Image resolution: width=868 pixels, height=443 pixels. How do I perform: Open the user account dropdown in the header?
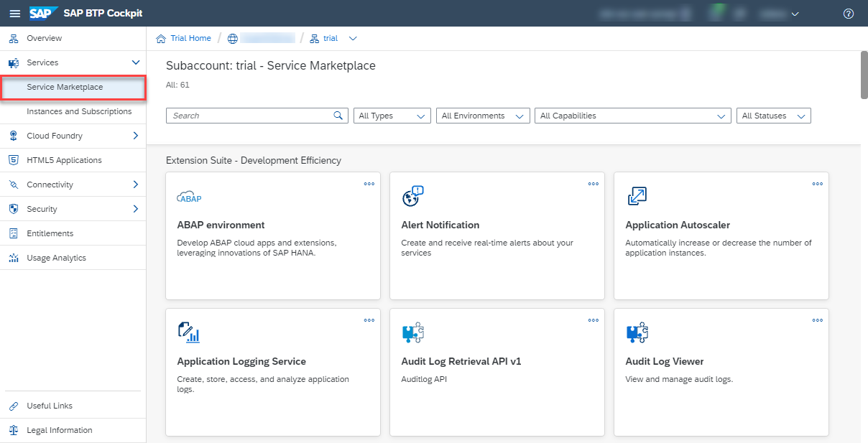[x=795, y=14]
